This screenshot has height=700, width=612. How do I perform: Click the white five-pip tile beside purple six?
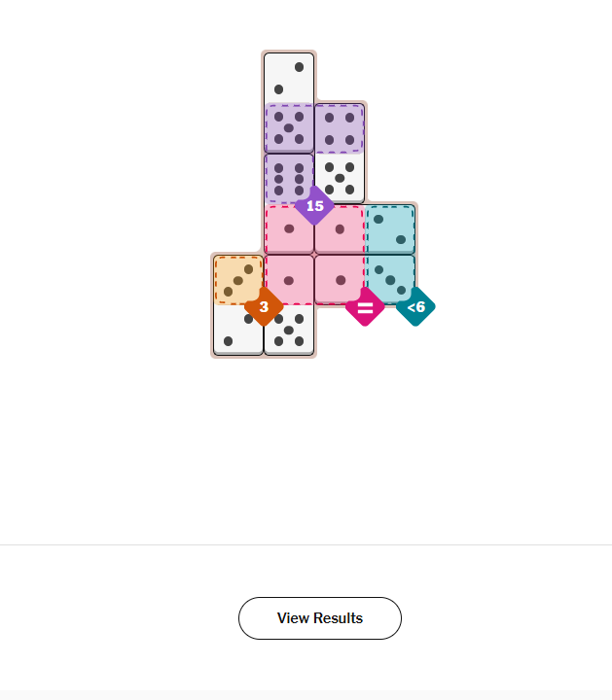340,179
